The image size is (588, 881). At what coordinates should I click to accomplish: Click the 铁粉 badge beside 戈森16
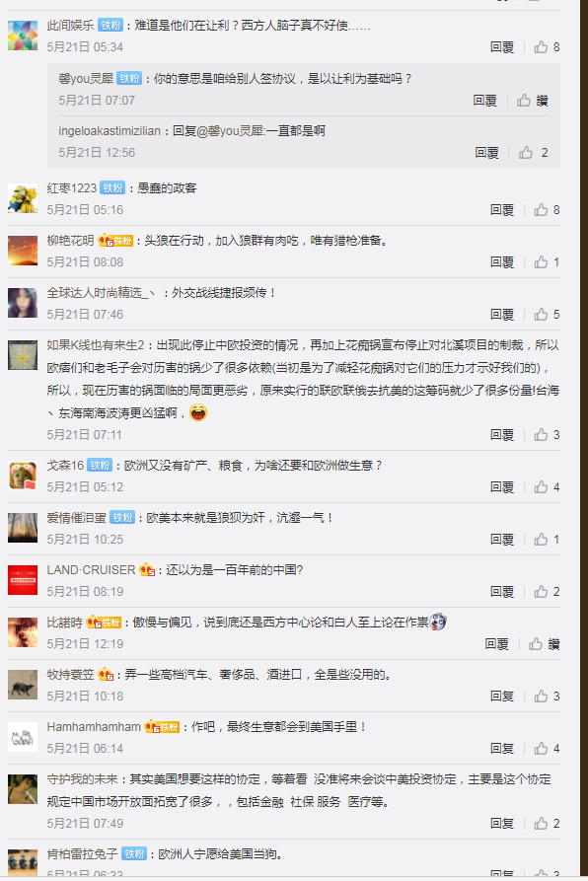[100, 466]
